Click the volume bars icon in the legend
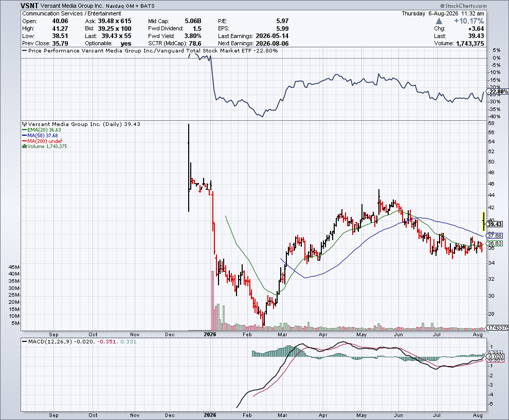This screenshot has height=420, width=509. coord(24,147)
